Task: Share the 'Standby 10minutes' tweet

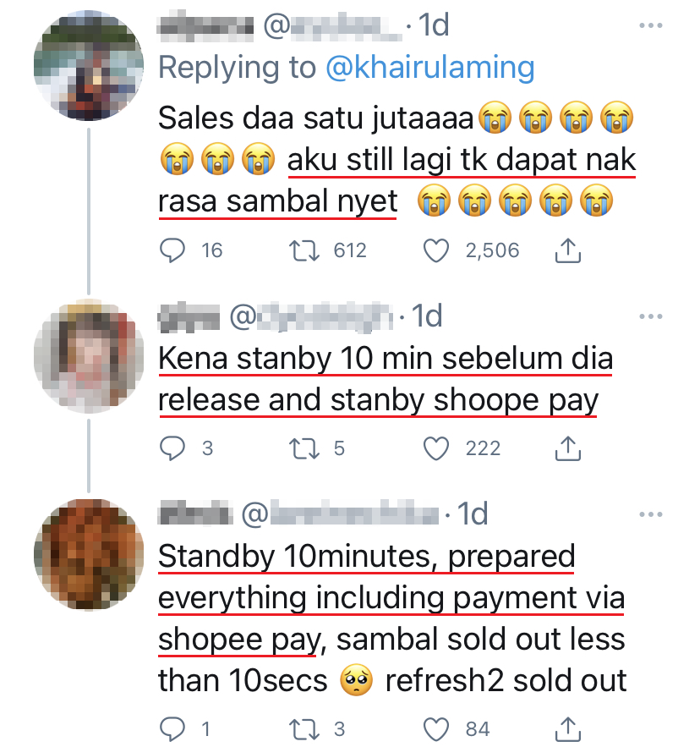Action: 567,728
